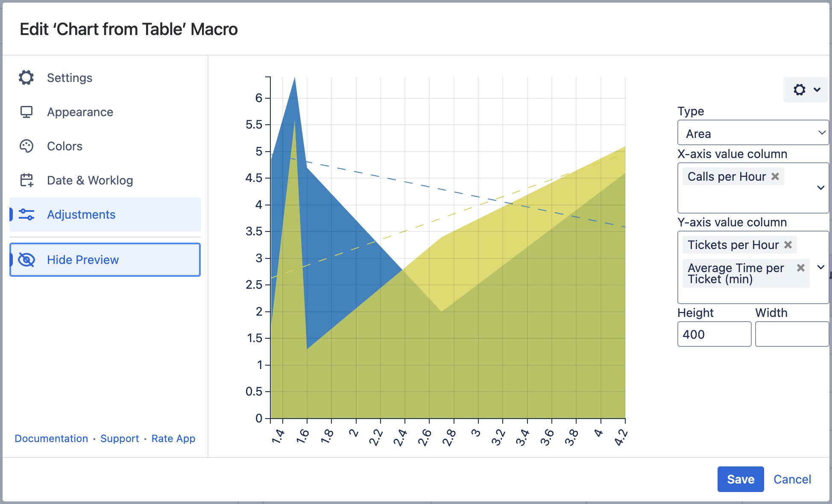Open the chart Type dropdown
The width and height of the screenshot is (832, 504).
[x=753, y=133]
